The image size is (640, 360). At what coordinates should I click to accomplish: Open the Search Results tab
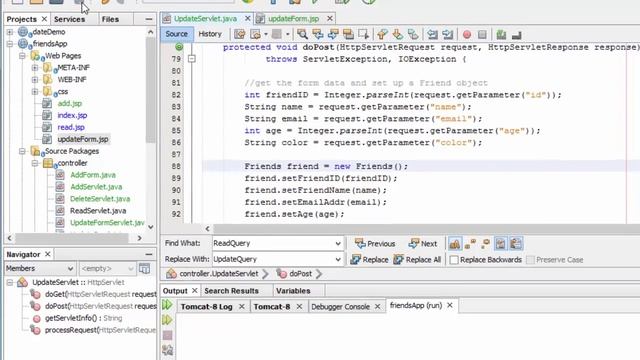231,291
